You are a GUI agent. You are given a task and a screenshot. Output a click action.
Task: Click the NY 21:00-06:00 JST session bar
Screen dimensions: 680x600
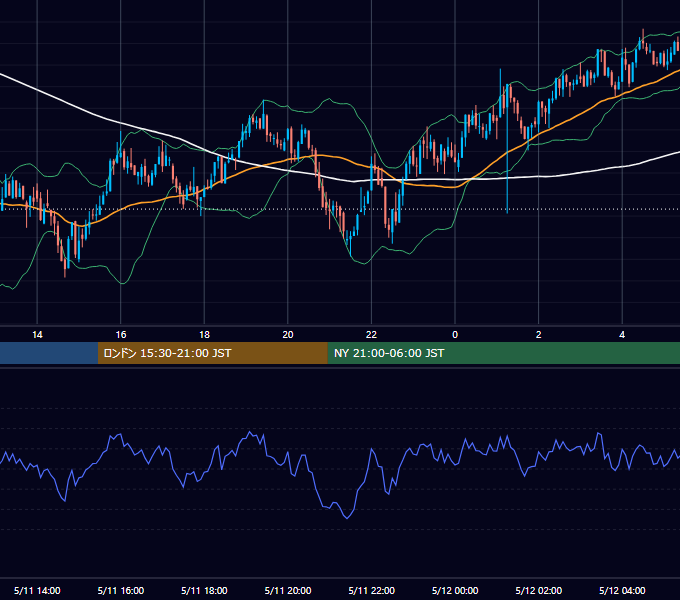(x=503, y=353)
